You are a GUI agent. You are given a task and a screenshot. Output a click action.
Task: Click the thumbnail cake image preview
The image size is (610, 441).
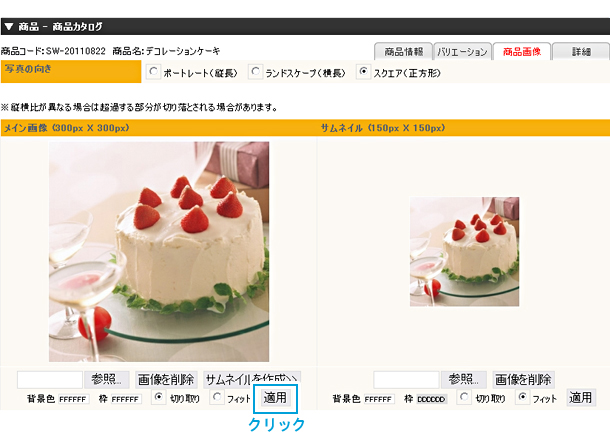coord(465,252)
